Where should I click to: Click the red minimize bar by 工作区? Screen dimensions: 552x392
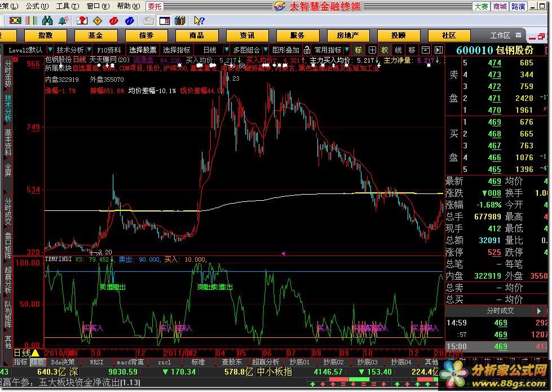point(532,37)
